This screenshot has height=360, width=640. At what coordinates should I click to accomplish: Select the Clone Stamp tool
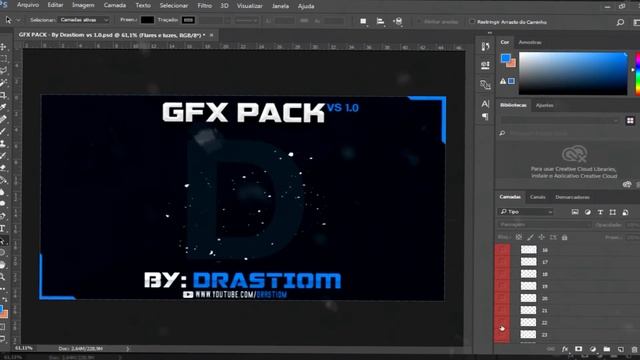pyautogui.click(x=3, y=143)
